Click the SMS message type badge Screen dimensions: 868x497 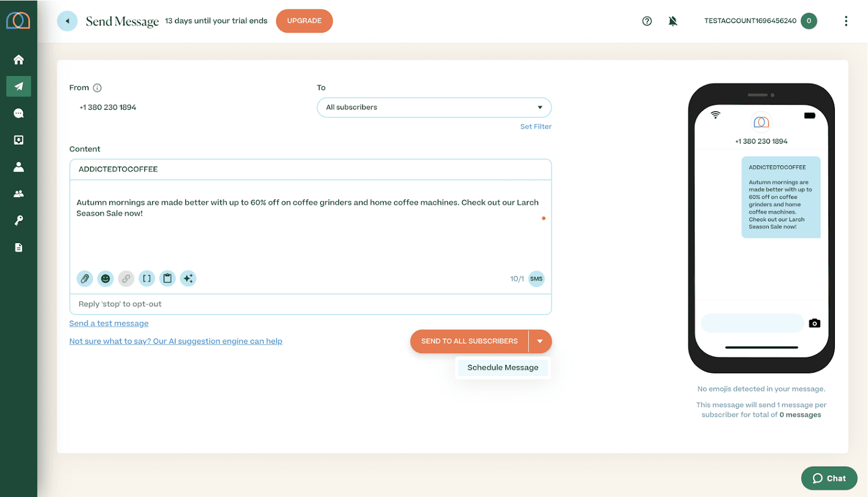537,279
